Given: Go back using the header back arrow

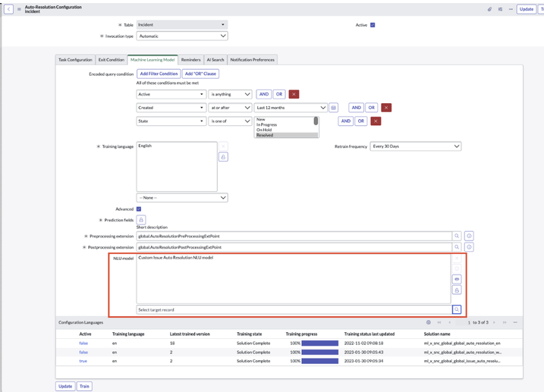Looking at the screenshot, I should click(x=8, y=9).
